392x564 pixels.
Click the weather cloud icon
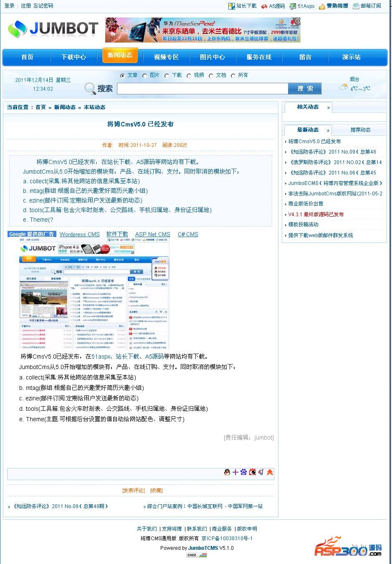pyautogui.click(x=344, y=87)
